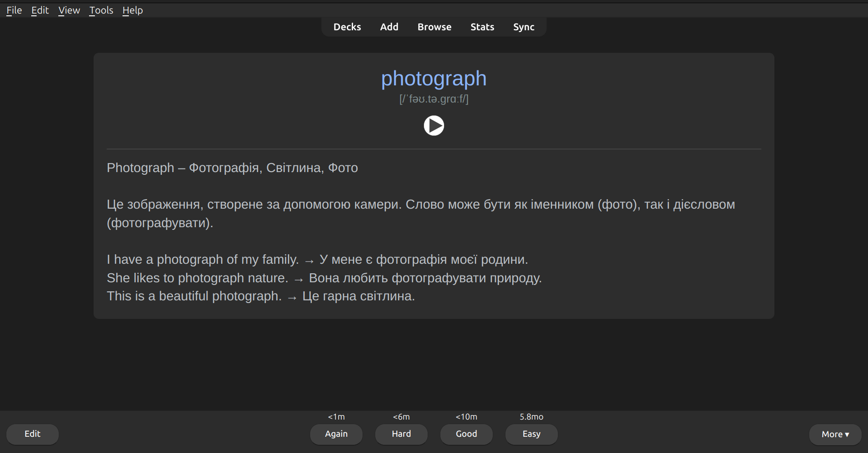Click Add to create a new card

click(x=389, y=27)
